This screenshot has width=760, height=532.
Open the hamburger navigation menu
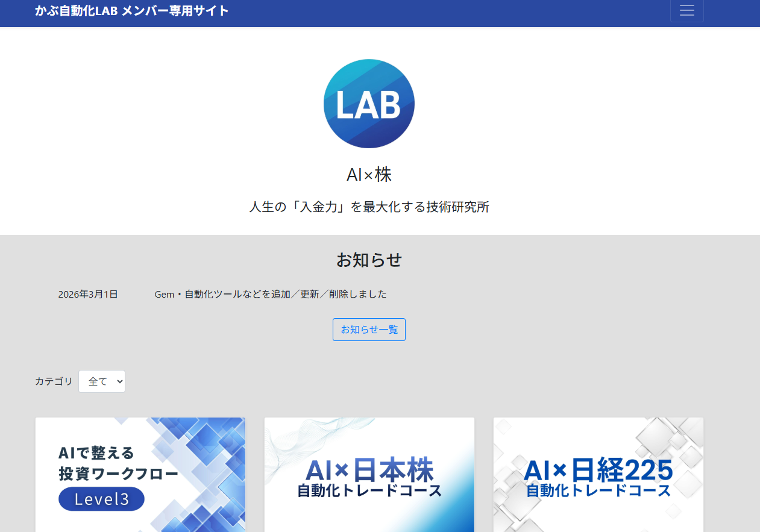tap(686, 11)
